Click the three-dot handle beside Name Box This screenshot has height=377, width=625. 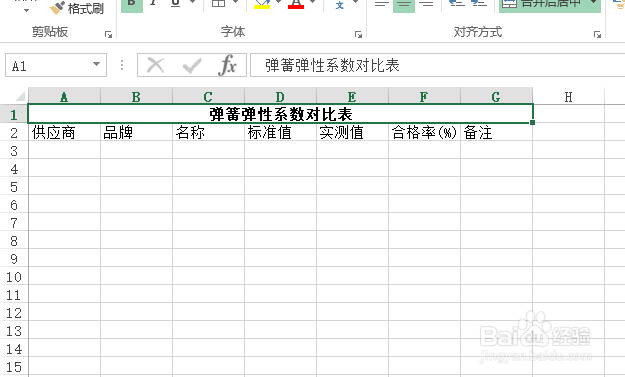pyautogui.click(x=122, y=65)
